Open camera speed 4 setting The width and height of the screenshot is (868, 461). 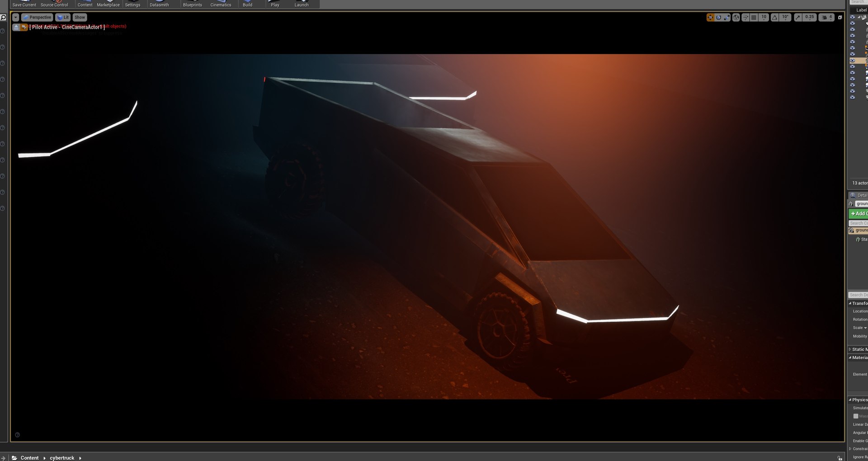coord(826,18)
